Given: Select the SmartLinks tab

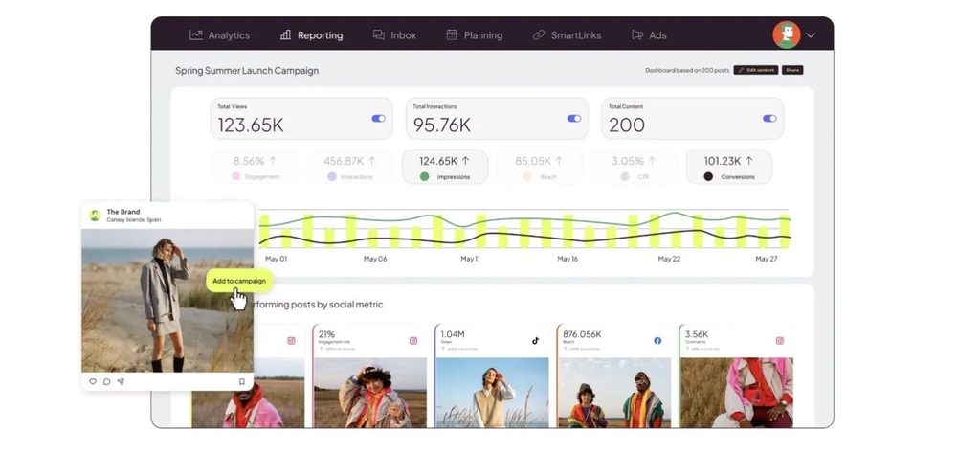Looking at the screenshot, I should (x=567, y=35).
